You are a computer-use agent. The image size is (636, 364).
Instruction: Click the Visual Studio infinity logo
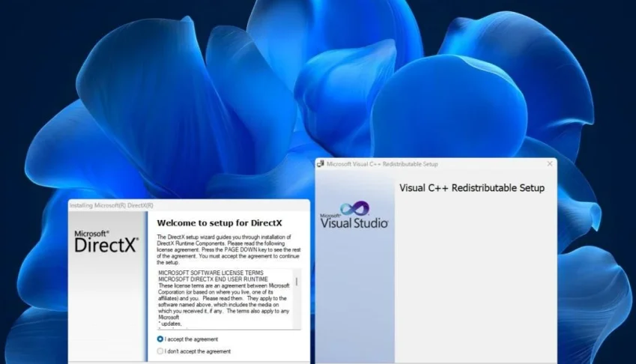coord(355,208)
